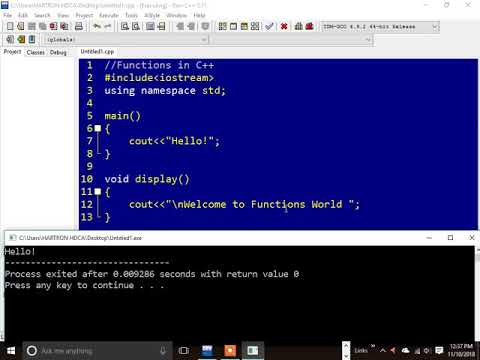Close the current file with toolbar icon
The image size is (480, 360).
53,26
